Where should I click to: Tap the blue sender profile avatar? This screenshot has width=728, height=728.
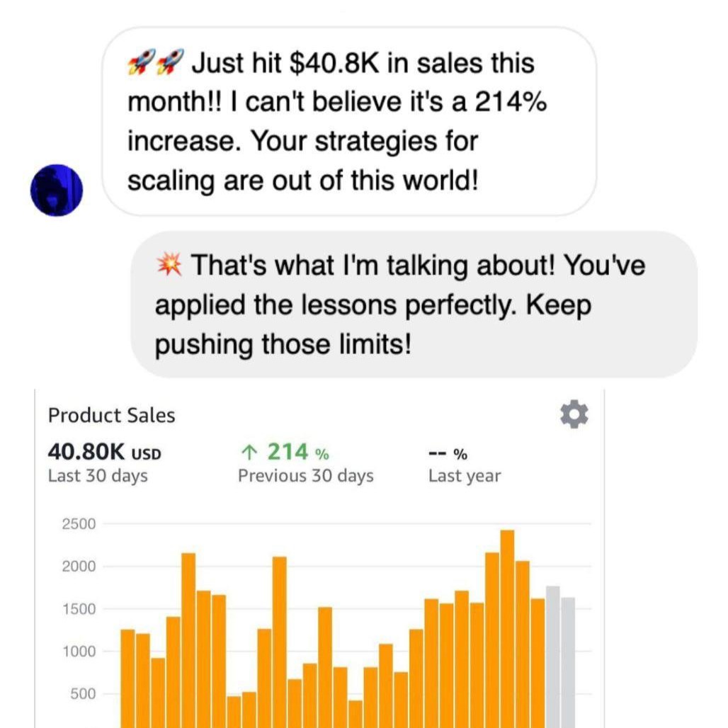click(x=57, y=190)
